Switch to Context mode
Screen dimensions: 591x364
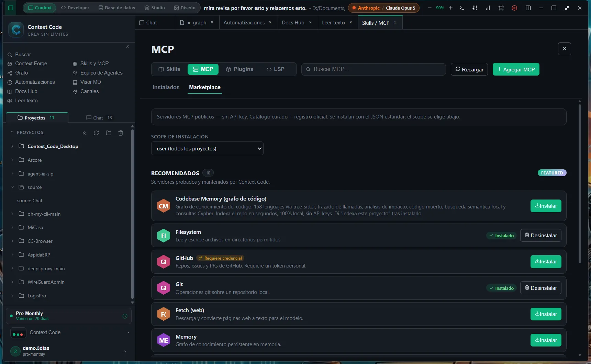40,8
